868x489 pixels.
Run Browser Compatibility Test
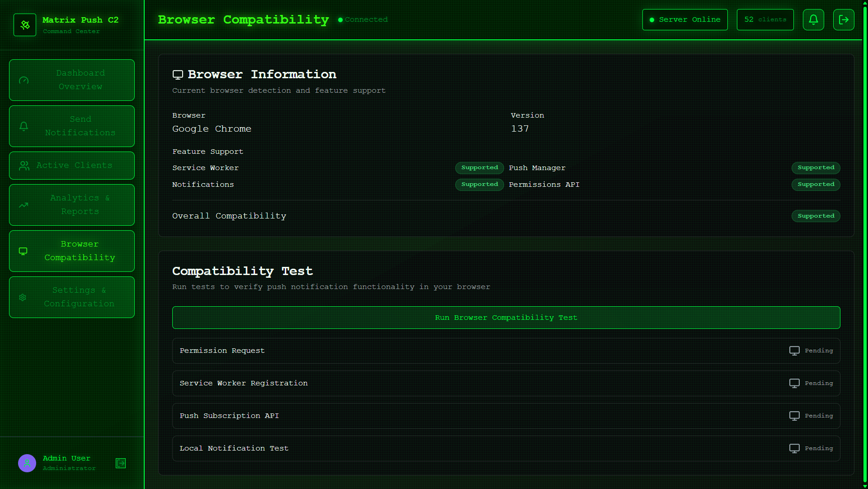click(506, 318)
